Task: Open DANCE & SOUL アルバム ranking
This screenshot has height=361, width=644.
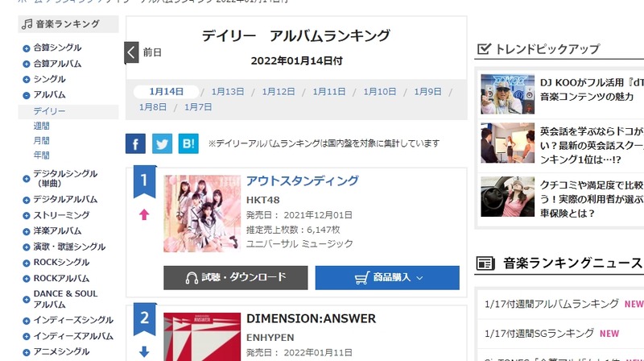Action: point(65,299)
